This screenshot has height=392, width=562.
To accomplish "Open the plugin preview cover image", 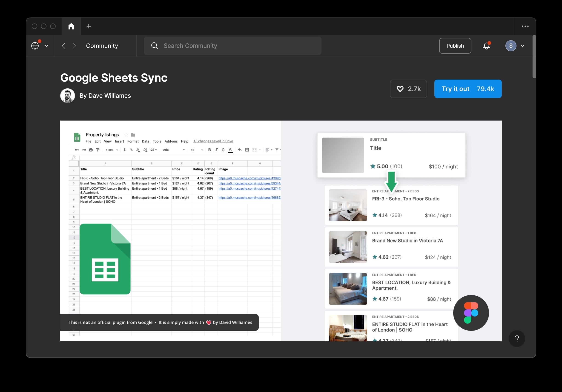I will (x=281, y=231).
